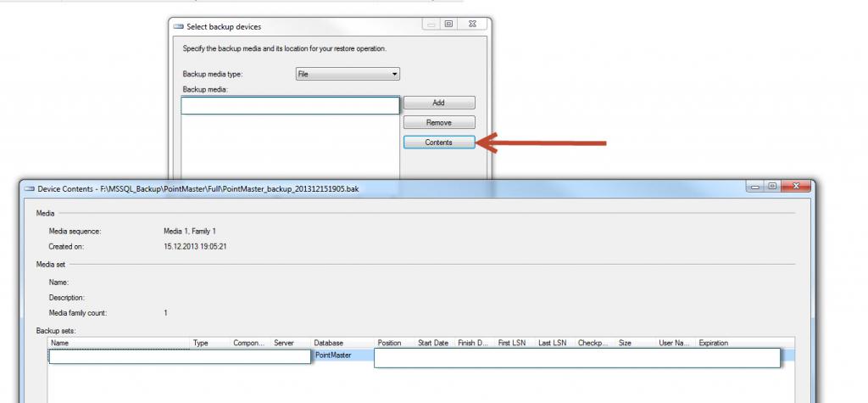Close the Device Contents window

pyautogui.click(x=796, y=187)
